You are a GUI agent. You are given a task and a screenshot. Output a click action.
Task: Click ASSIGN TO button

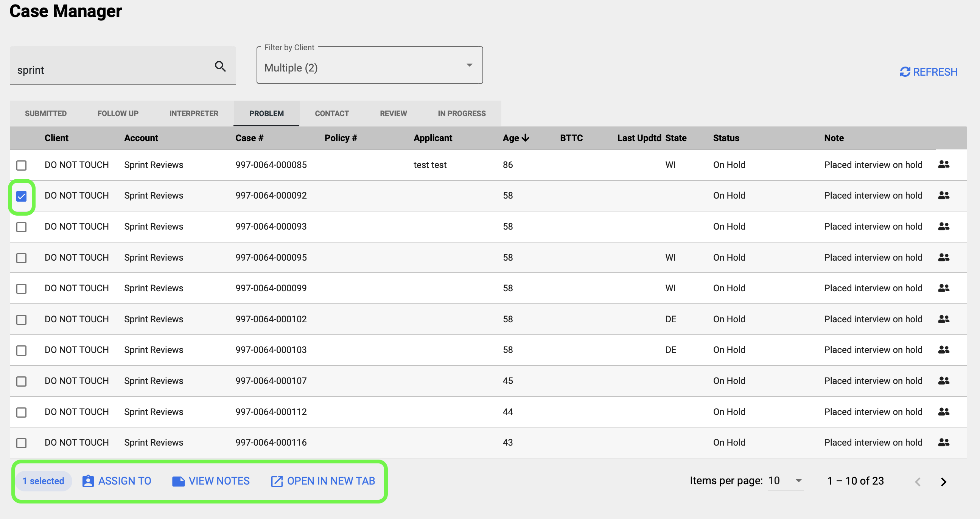pos(117,481)
